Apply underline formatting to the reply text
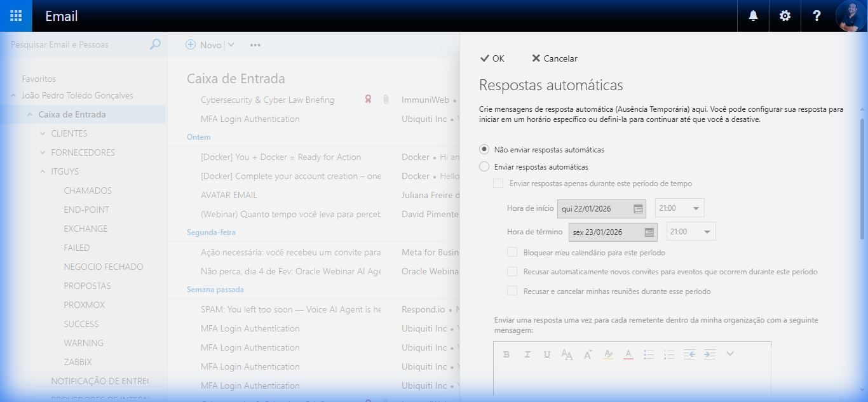 coord(547,354)
